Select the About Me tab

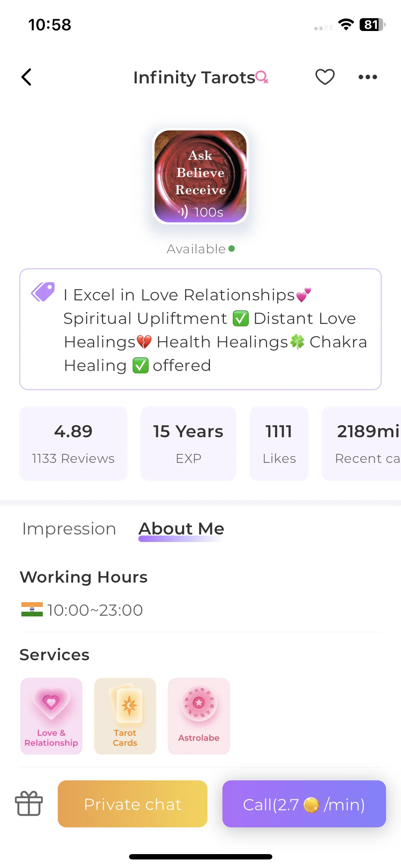(181, 529)
